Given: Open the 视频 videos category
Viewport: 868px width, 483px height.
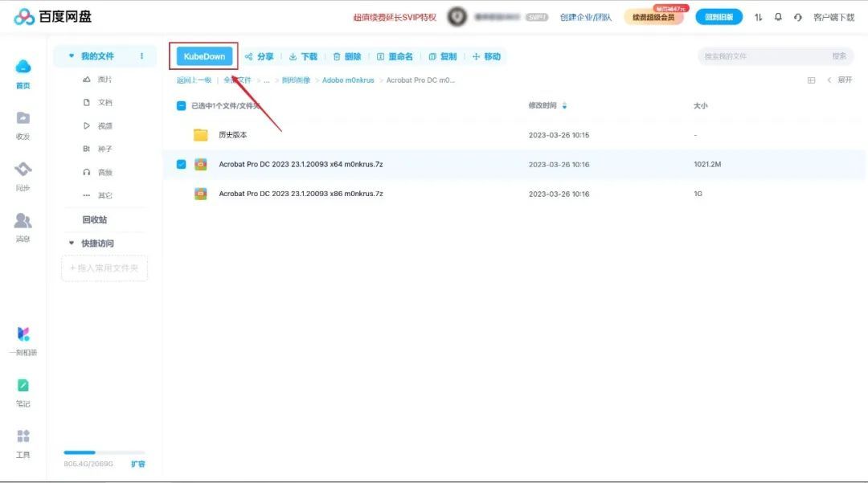Looking at the screenshot, I should coord(97,125).
